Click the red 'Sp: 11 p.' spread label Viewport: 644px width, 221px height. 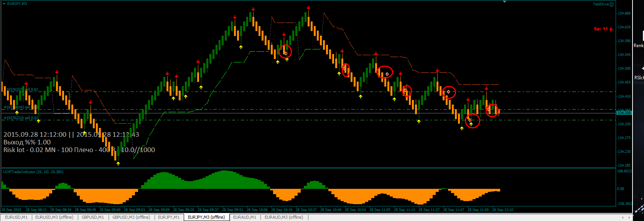tap(603, 29)
